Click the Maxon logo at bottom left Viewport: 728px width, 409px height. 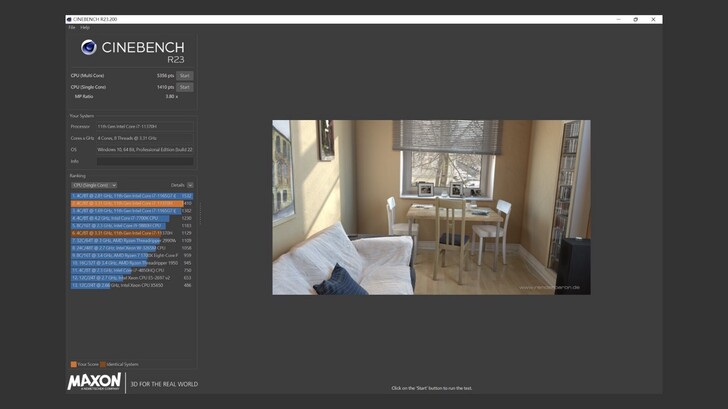click(94, 382)
